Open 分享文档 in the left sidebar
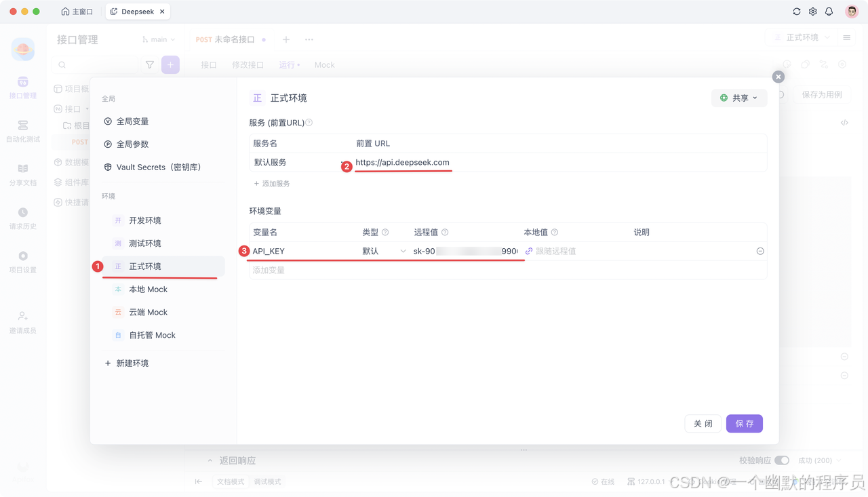Image resolution: width=868 pixels, height=497 pixels. (x=23, y=175)
